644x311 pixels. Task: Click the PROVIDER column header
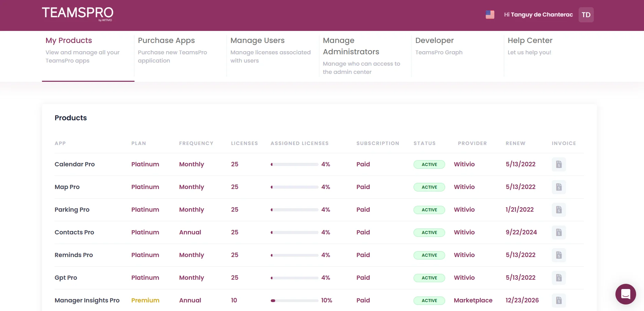point(472,143)
